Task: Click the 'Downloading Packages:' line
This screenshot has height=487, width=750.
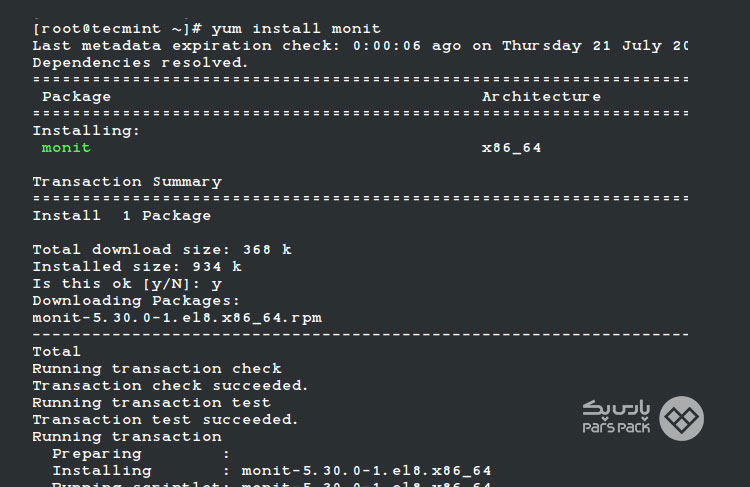Action: point(136,301)
